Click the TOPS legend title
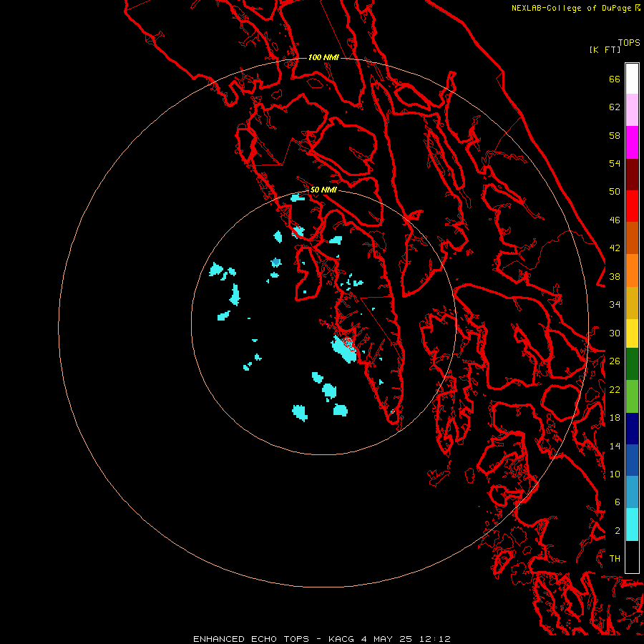Viewport: 644px width, 644px height. pos(629,43)
